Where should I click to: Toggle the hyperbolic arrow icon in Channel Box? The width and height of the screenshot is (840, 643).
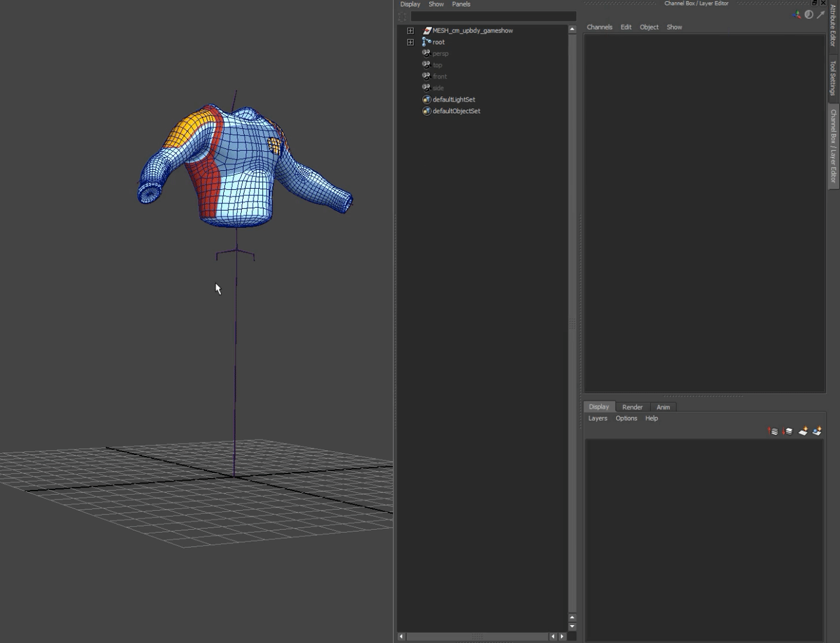click(821, 15)
